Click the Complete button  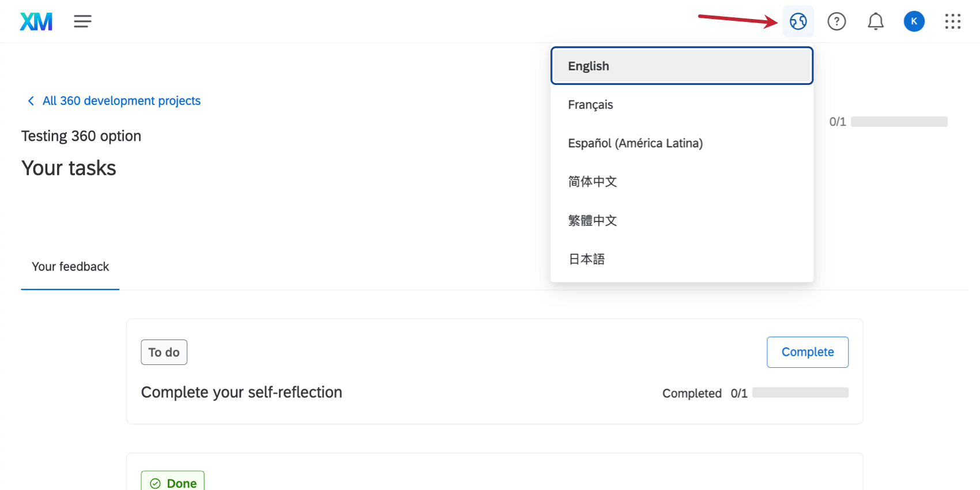tap(807, 352)
